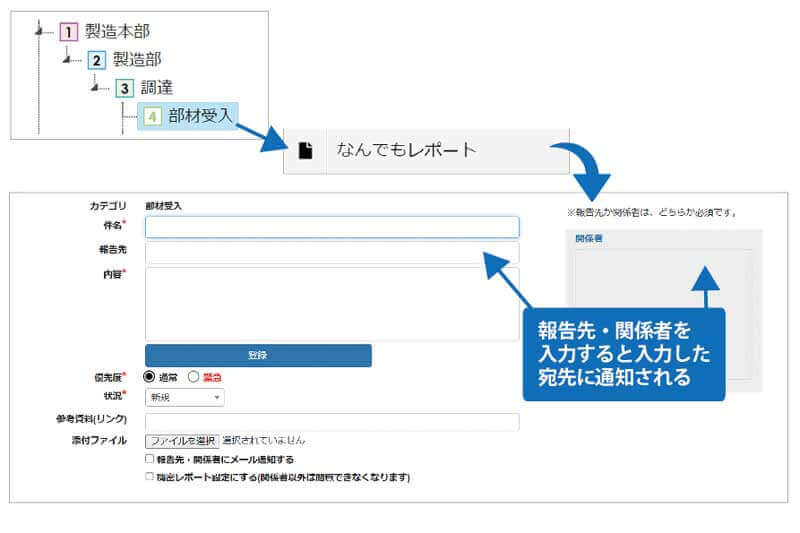Enable the 機密レポート設定にする checkbox
The height and width of the screenshot is (533, 800).
[x=149, y=476]
